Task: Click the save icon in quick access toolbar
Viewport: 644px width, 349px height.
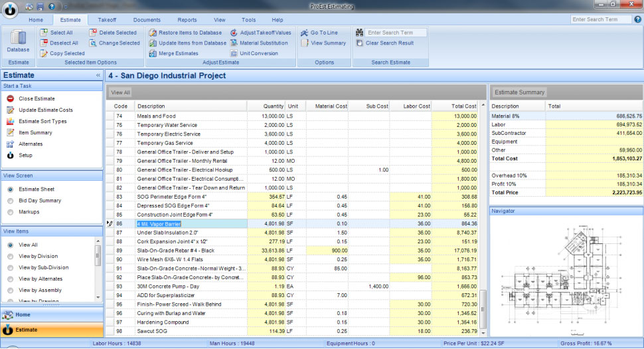Action: pyautogui.click(x=40, y=6)
